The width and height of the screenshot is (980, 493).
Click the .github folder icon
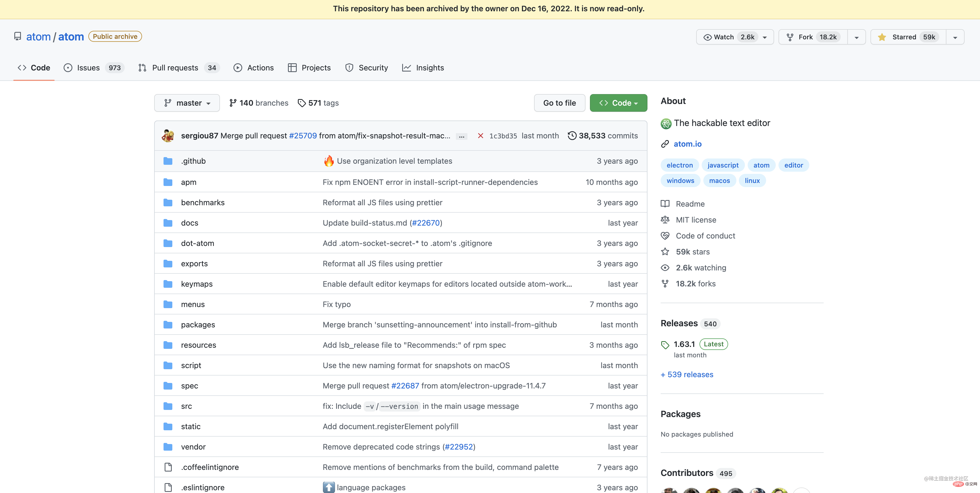(168, 161)
